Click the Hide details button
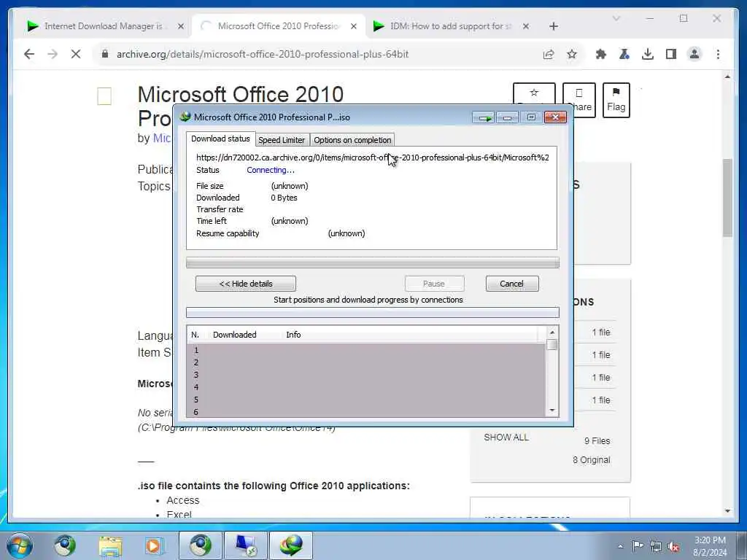This screenshot has height=560, width=747. 246,284
